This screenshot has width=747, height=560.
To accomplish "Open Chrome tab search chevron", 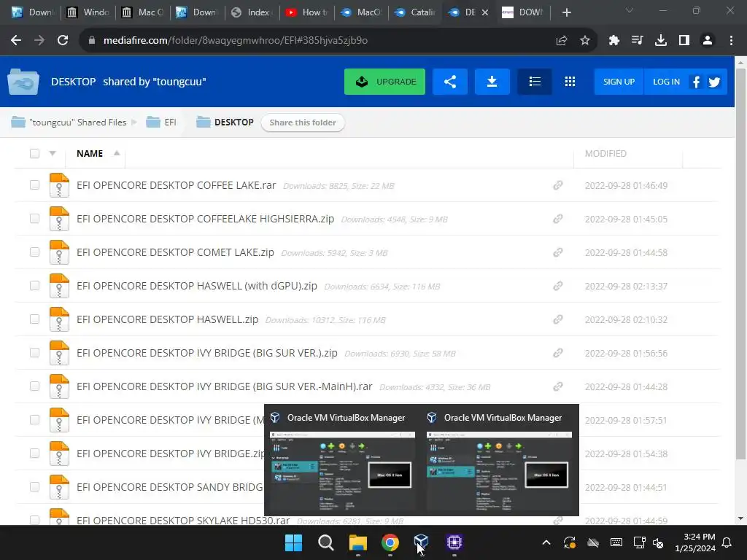I will coord(630,10).
